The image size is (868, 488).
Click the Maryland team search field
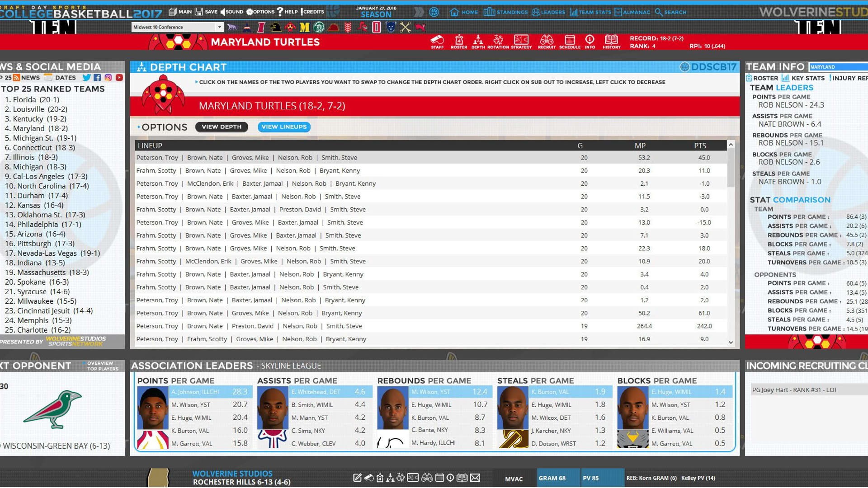coord(838,67)
